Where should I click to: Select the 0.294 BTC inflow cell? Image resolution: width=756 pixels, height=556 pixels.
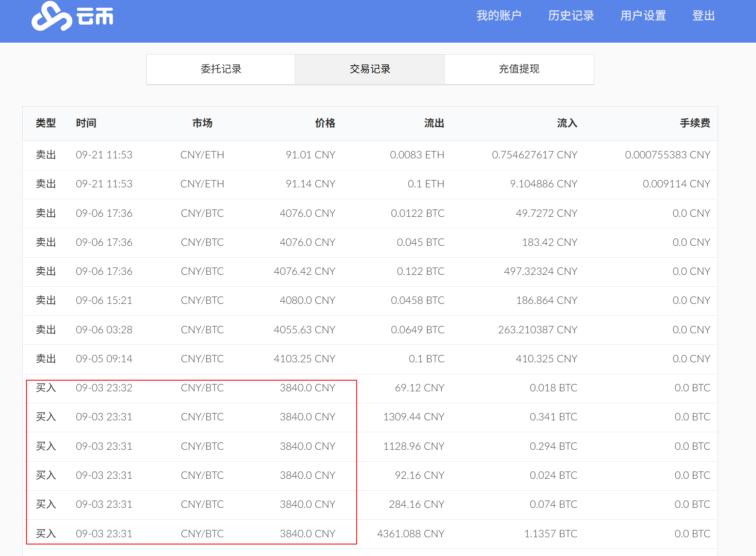click(x=553, y=446)
